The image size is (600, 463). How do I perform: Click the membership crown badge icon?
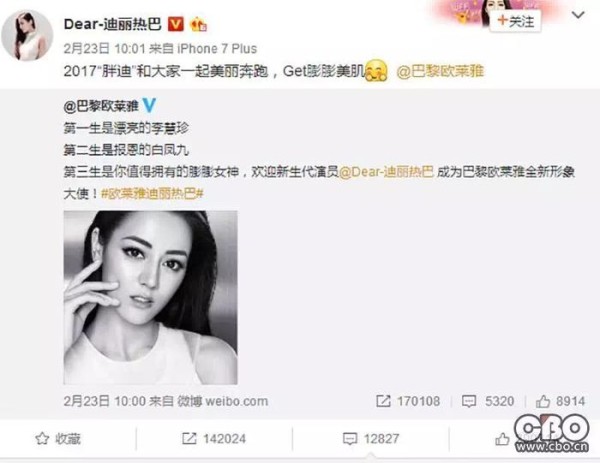pos(199,25)
